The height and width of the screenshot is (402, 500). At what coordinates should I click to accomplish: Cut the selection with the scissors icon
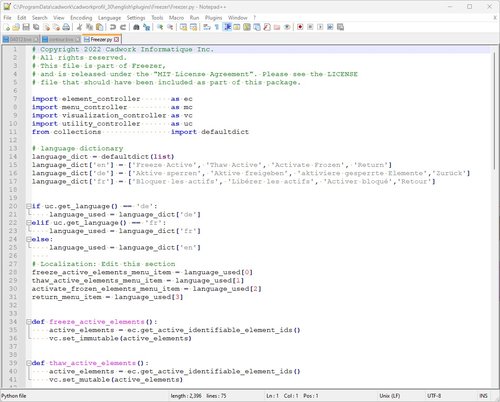pos(79,27)
